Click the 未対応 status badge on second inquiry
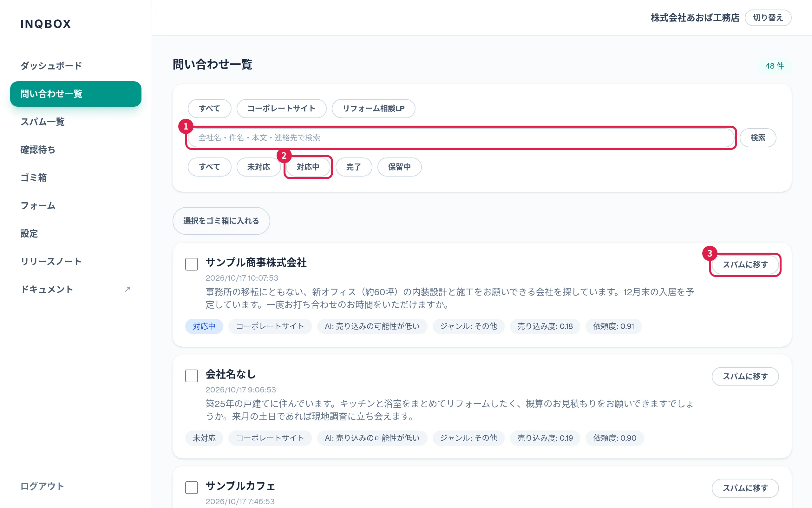The width and height of the screenshot is (812, 508). pos(204,438)
